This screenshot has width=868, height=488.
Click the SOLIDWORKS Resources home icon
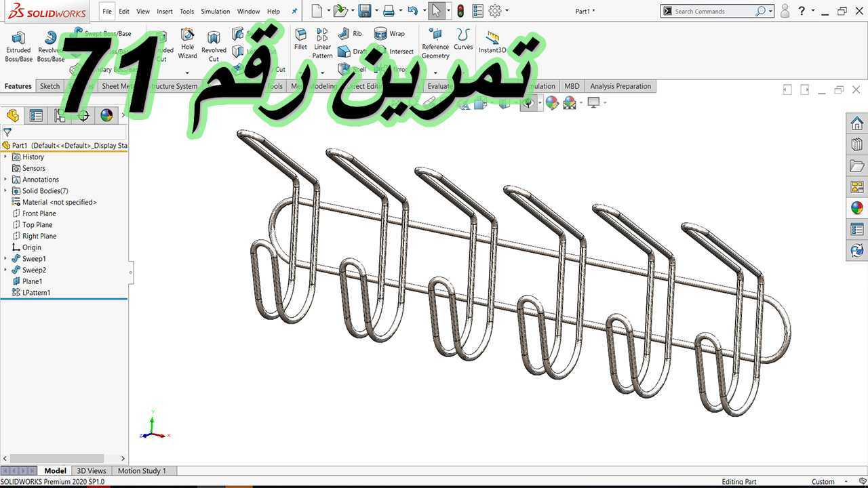(x=857, y=123)
